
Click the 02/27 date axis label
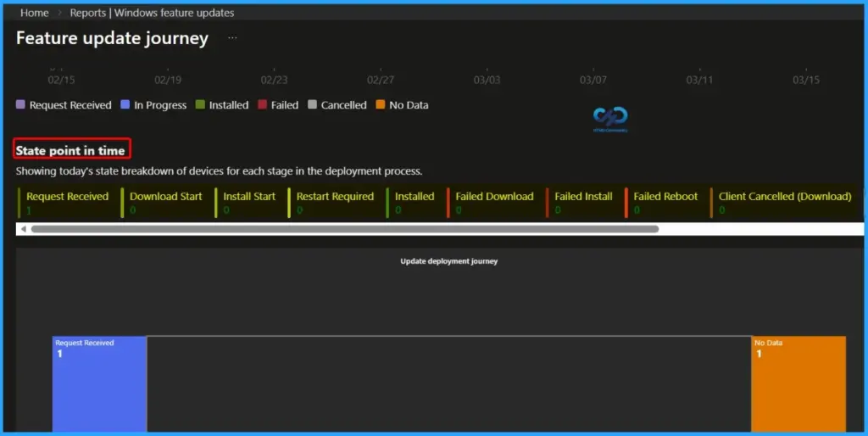click(x=381, y=80)
